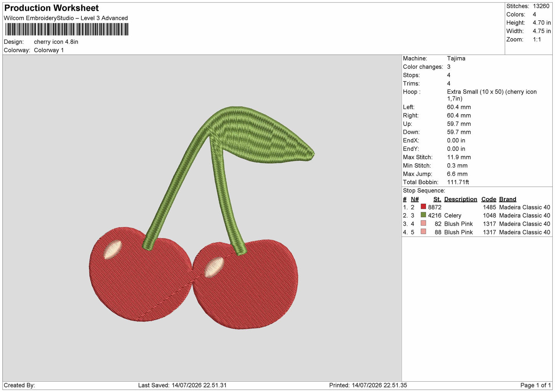
Task: Click the Total Bobbin value 111.71ft
Action: tap(458, 182)
